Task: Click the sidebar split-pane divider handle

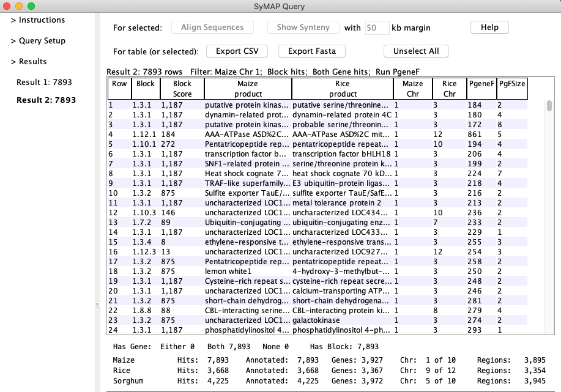Action: click(x=97, y=305)
